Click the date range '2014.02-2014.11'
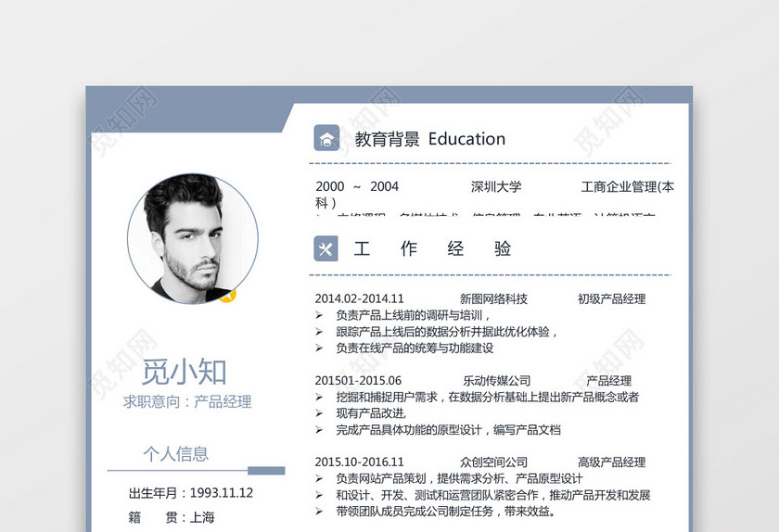Viewport: 779px width, 532px height. (x=359, y=298)
